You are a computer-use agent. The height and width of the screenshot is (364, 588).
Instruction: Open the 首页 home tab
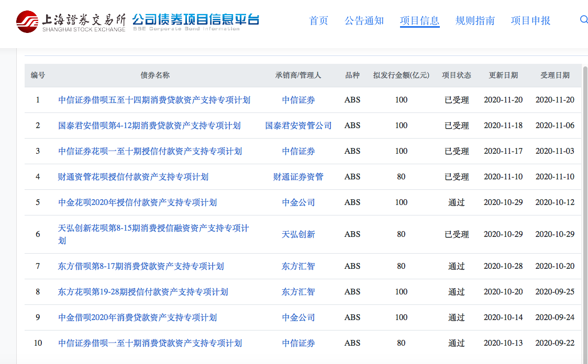pos(318,21)
